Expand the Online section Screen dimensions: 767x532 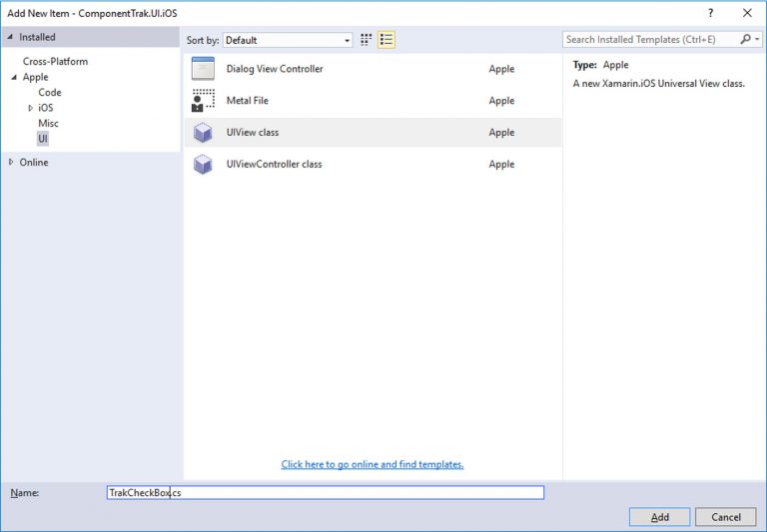pos(11,162)
